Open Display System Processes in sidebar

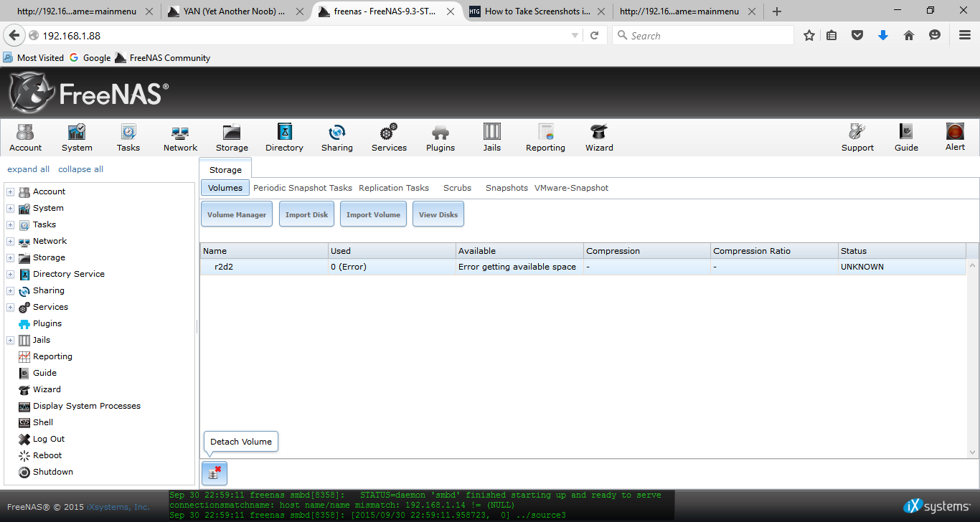[87, 406]
